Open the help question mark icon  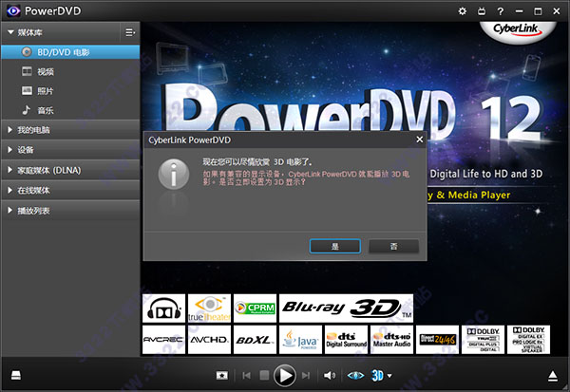pyautogui.click(x=502, y=10)
